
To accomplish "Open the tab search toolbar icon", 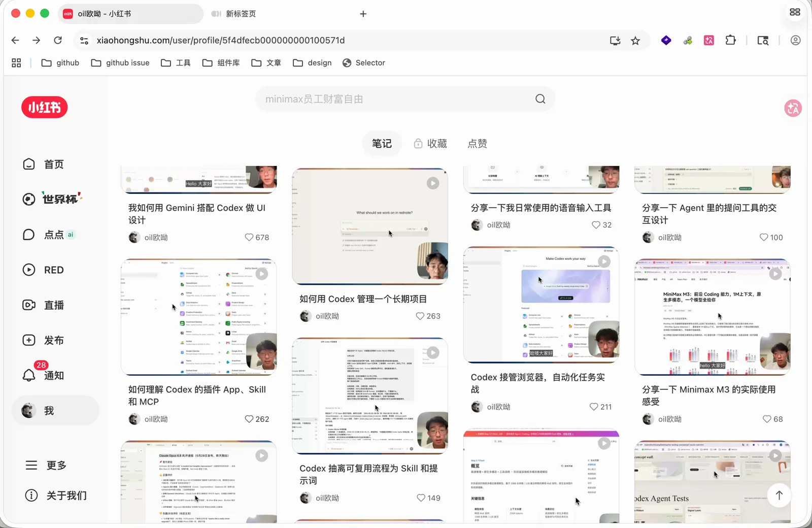I will [x=763, y=40].
